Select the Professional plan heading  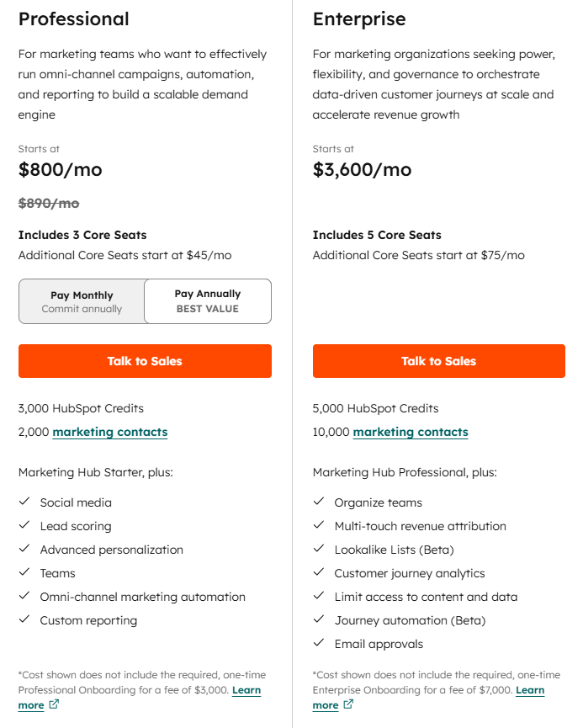pyautogui.click(x=74, y=19)
